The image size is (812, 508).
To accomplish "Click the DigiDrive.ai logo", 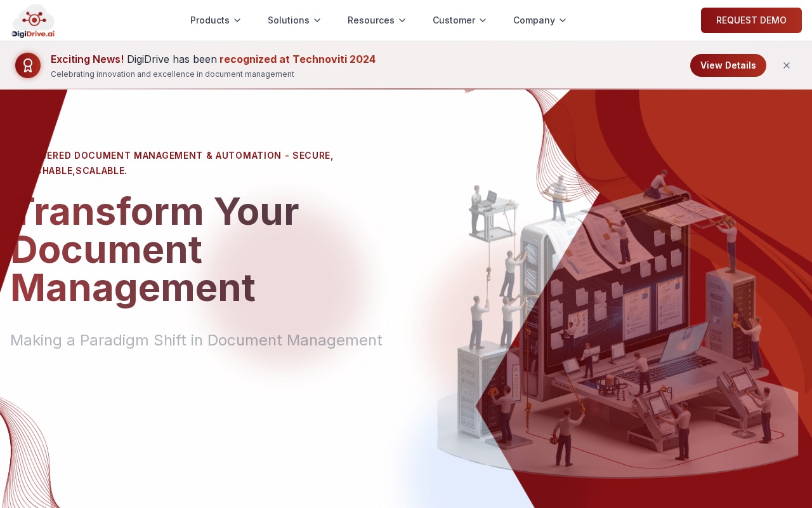I will coord(33,21).
